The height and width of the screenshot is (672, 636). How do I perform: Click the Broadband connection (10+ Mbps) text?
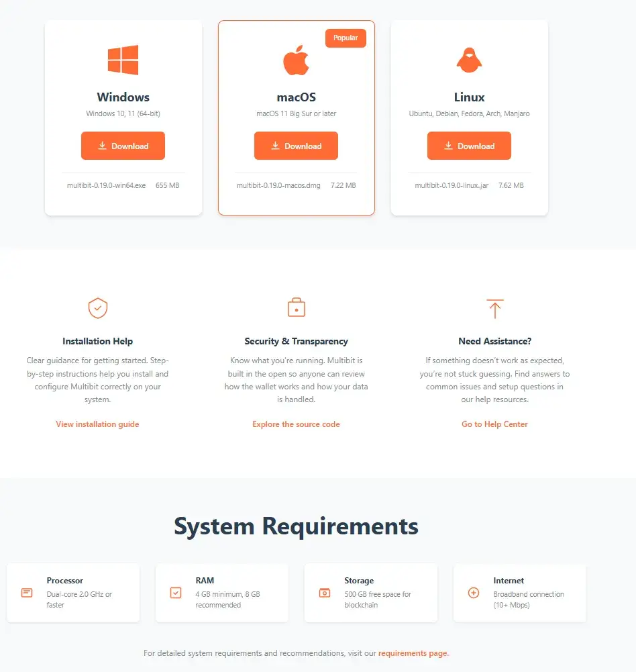tap(529, 599)
